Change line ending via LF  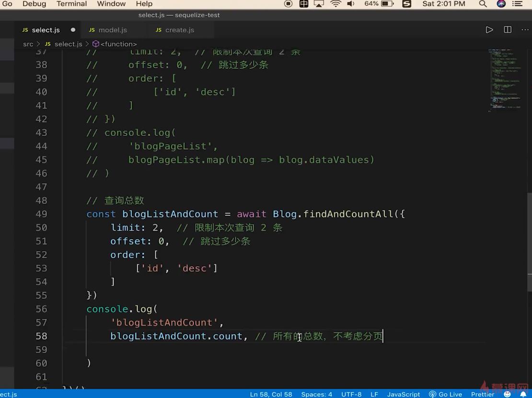(x=374, y=394)
